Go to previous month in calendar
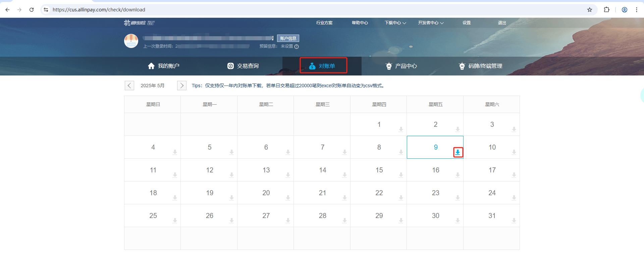644x265 pixels. (129, 86)
